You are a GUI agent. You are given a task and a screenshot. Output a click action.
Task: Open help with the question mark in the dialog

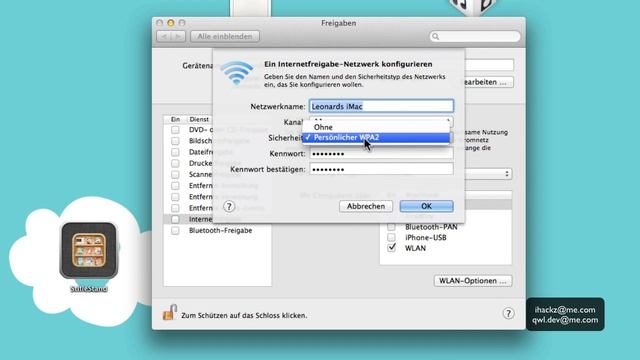[x=229, y=207]
